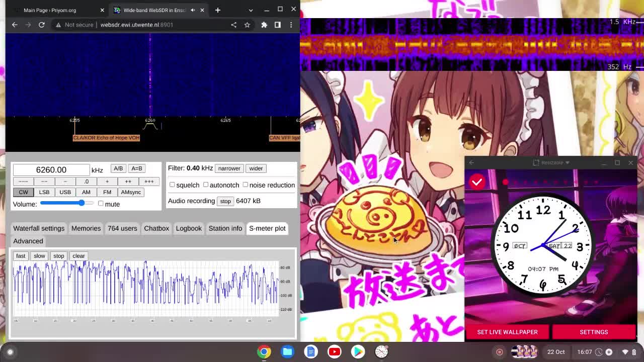
Task: Click Echo of Hope VOH station label
Action: coord(106,138)
